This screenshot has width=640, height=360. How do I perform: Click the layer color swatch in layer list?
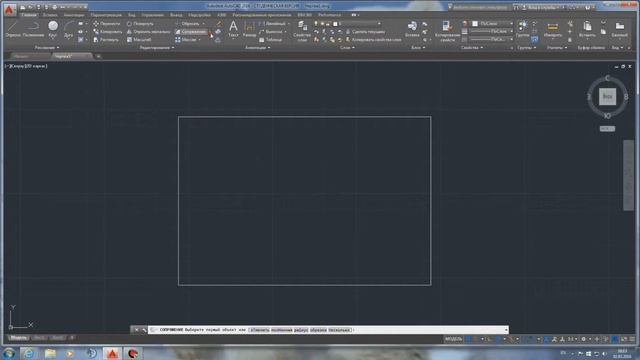point(335,24)
